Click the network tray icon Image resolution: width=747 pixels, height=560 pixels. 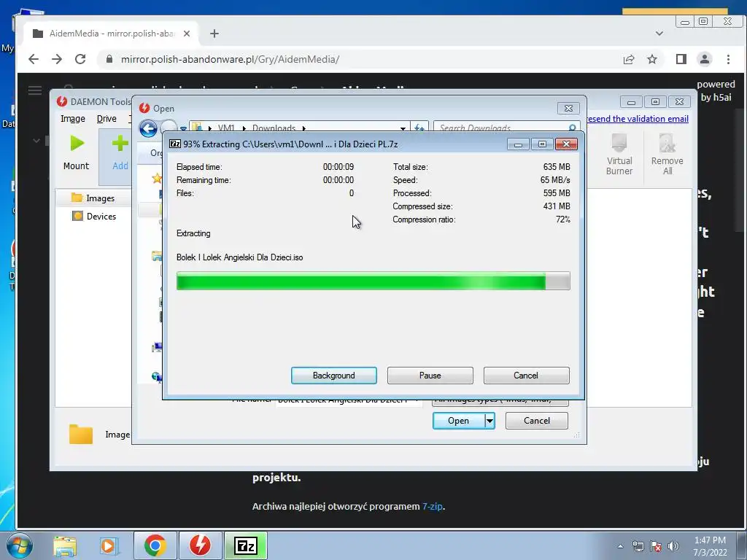(638, 546)
